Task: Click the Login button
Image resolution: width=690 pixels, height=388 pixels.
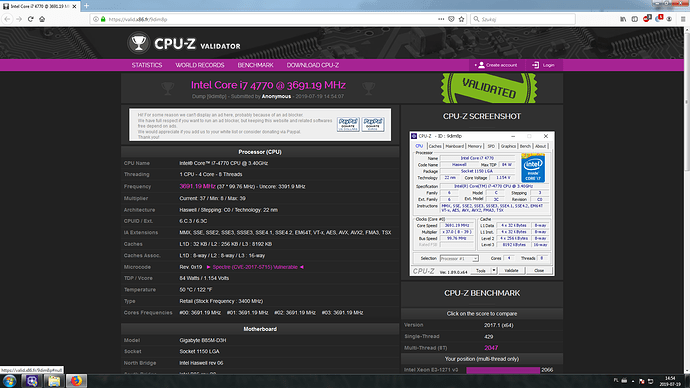Action: coord(543,65)
